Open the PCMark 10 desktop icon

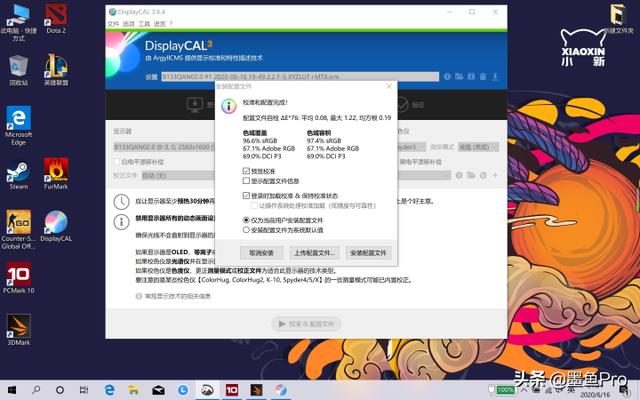[x=18, y=278]
